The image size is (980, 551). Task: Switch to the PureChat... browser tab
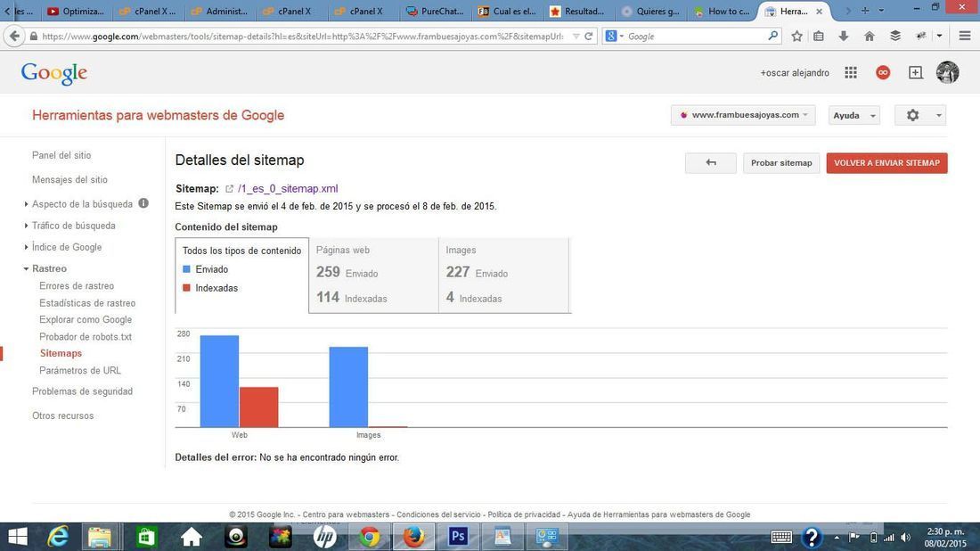[435, 12]
